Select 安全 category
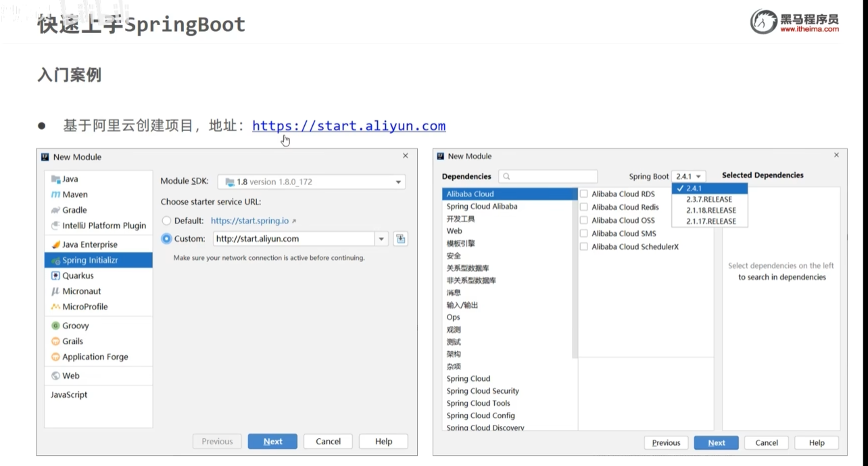 [508, 256]
